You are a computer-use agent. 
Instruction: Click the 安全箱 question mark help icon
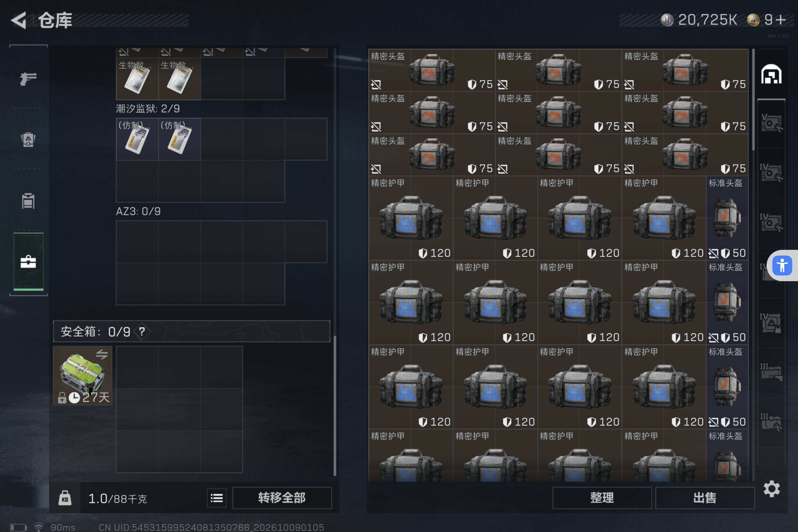coord(142,331)
